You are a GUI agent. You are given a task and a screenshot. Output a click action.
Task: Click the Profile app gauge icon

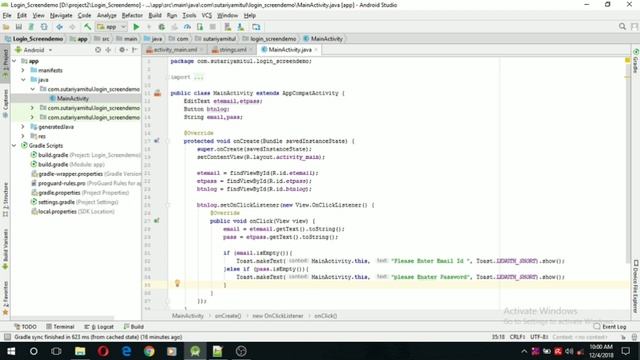point(187,27)
